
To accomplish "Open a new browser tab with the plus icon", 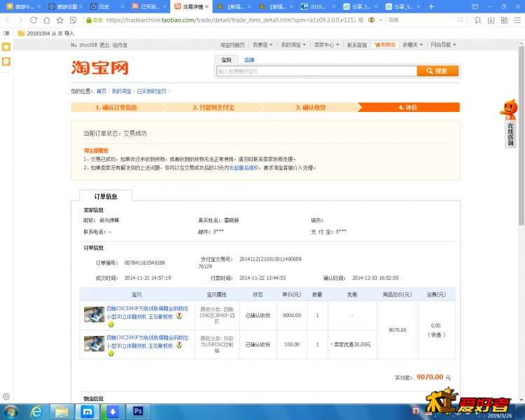I will click(x=431, y=7).
